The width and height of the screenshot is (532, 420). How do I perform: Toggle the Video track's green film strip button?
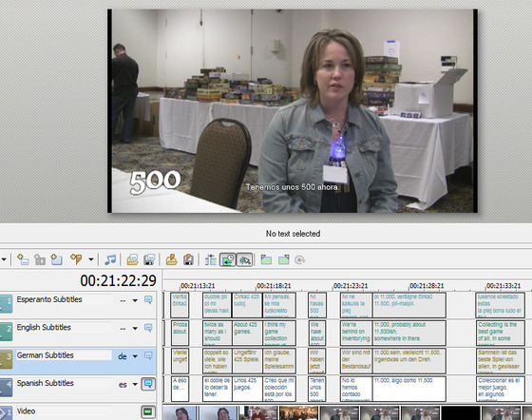pyautogui.click(x=148, y=411)
